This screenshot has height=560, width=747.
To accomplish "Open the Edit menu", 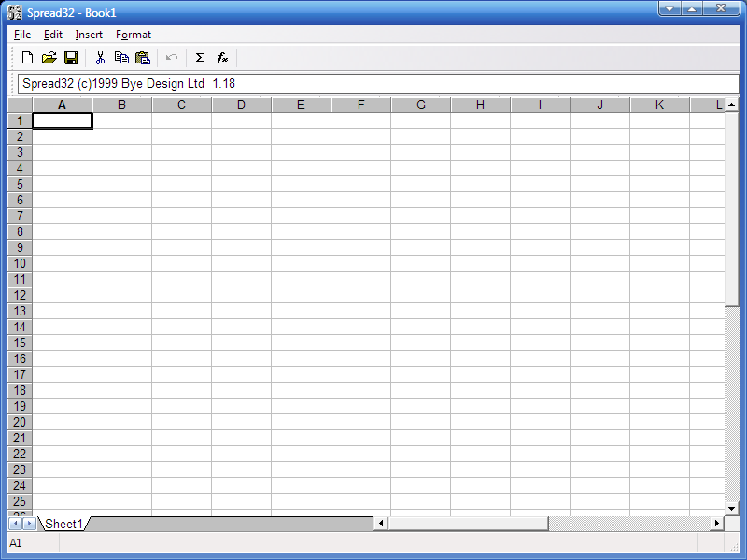I will click(x=53, y=35).
